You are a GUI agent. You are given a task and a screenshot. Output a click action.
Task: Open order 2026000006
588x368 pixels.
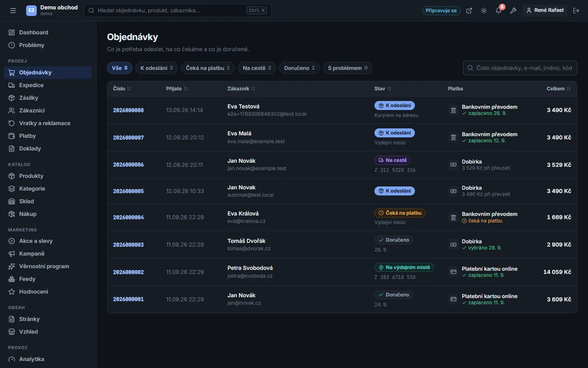click(128, 165)
